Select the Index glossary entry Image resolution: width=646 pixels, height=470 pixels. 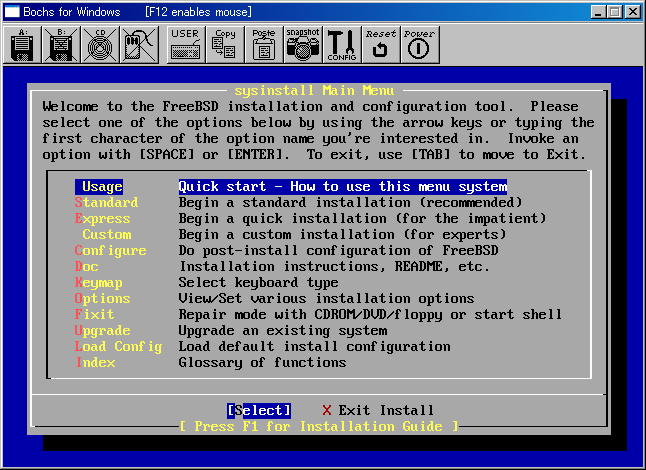point(95,362)
